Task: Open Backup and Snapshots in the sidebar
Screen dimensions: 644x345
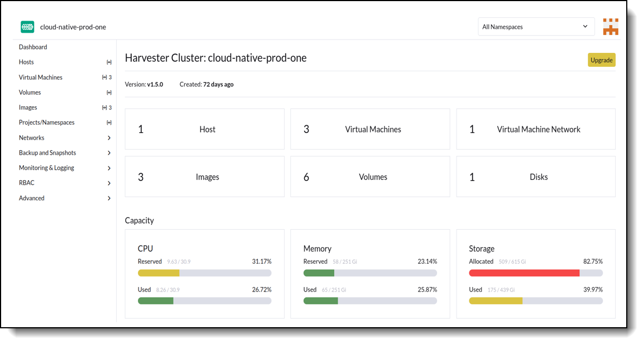Action: [x=47, y=153]
